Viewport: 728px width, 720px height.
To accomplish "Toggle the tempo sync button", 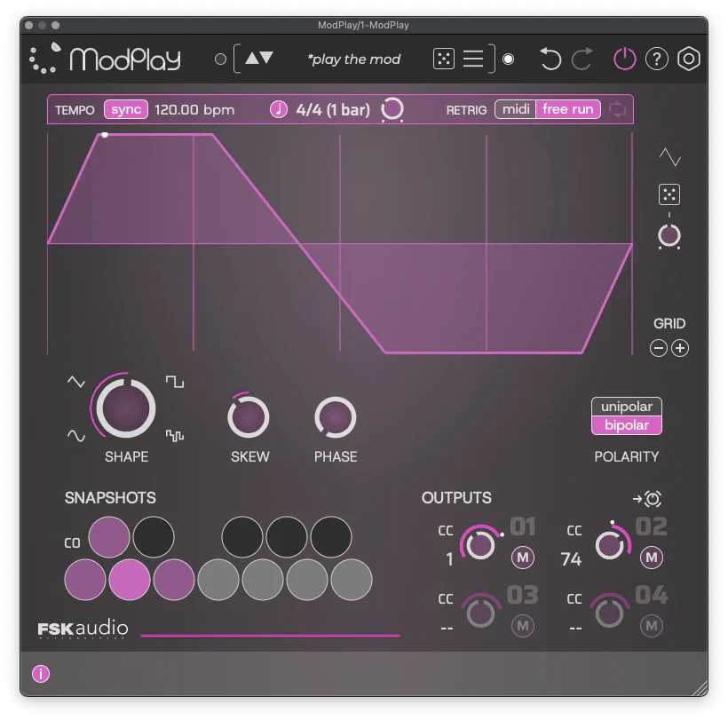I will click(x=126, y=109).
